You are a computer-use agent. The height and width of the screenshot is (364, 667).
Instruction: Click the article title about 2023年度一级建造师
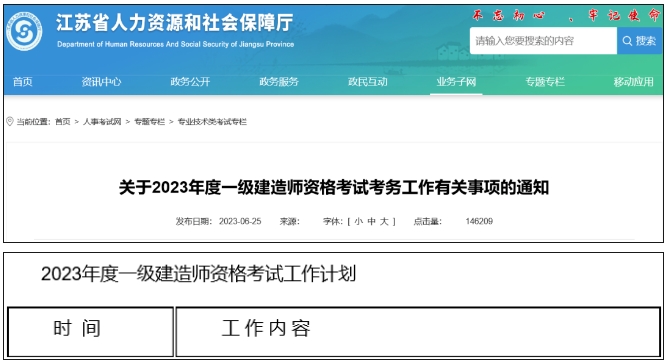coord(334,187)
